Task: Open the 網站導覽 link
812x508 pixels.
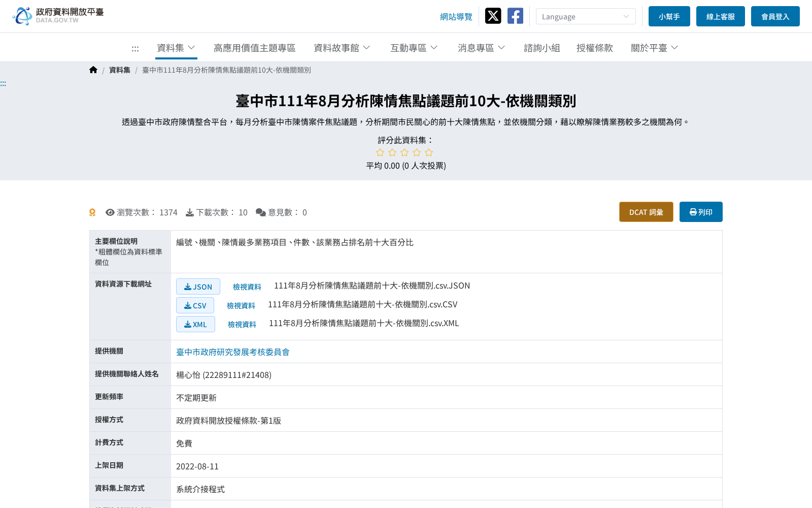Action: pos(456,17)
